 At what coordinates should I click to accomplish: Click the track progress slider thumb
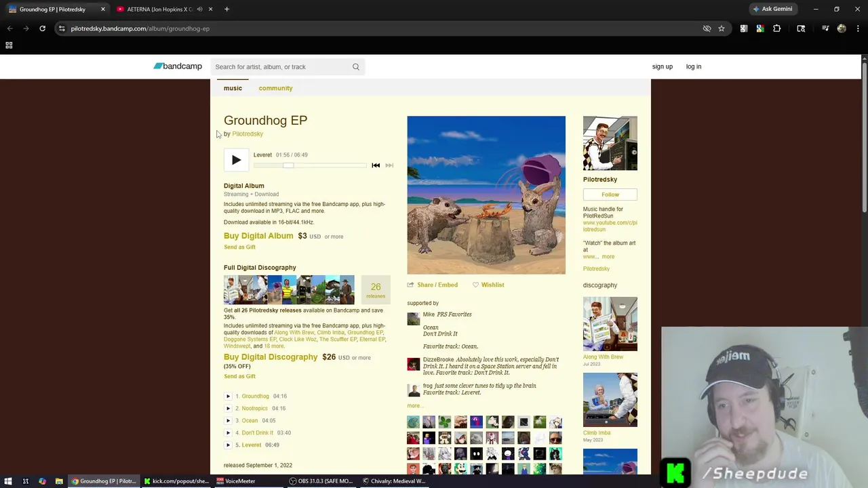coord(288,165)
